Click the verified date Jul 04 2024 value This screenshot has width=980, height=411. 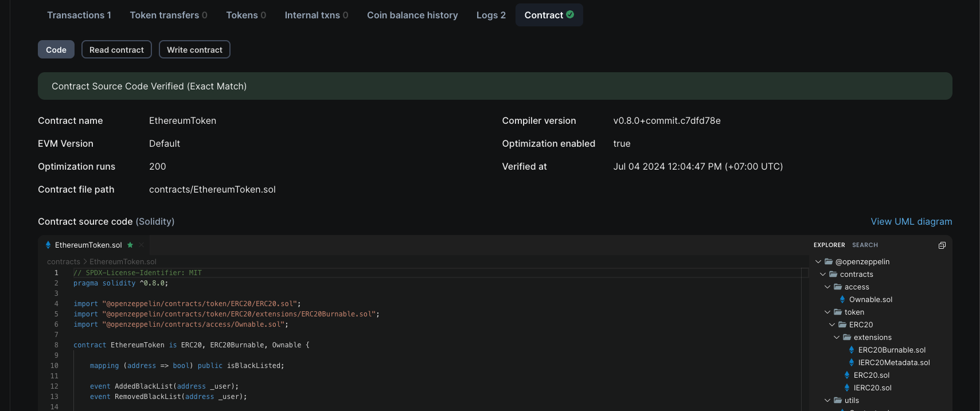698,166
